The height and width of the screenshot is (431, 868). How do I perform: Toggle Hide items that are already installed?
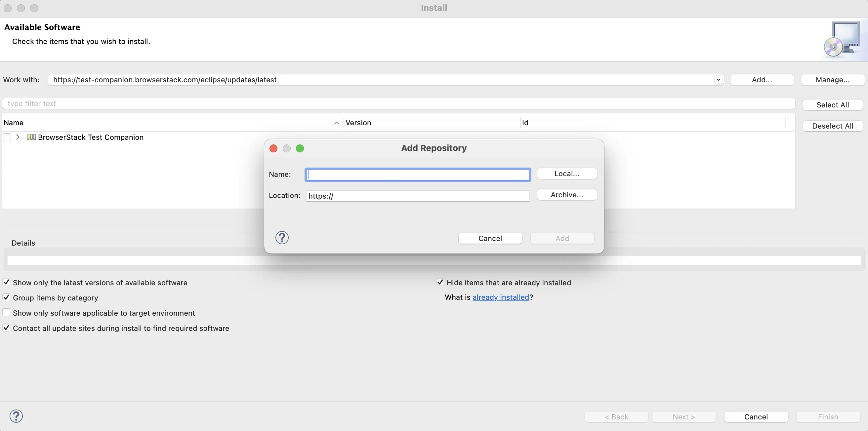(440, 282)
